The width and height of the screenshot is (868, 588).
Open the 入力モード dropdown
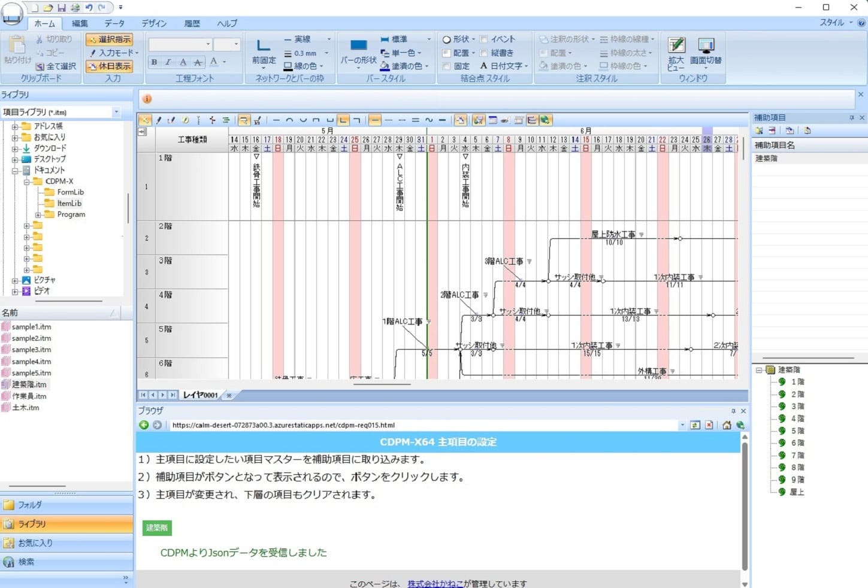(x=113, y=53)
